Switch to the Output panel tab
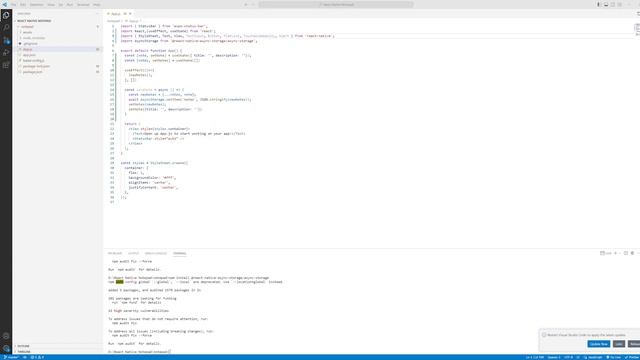The height and width of the screenshot is (360, 640). coord(133,253)
